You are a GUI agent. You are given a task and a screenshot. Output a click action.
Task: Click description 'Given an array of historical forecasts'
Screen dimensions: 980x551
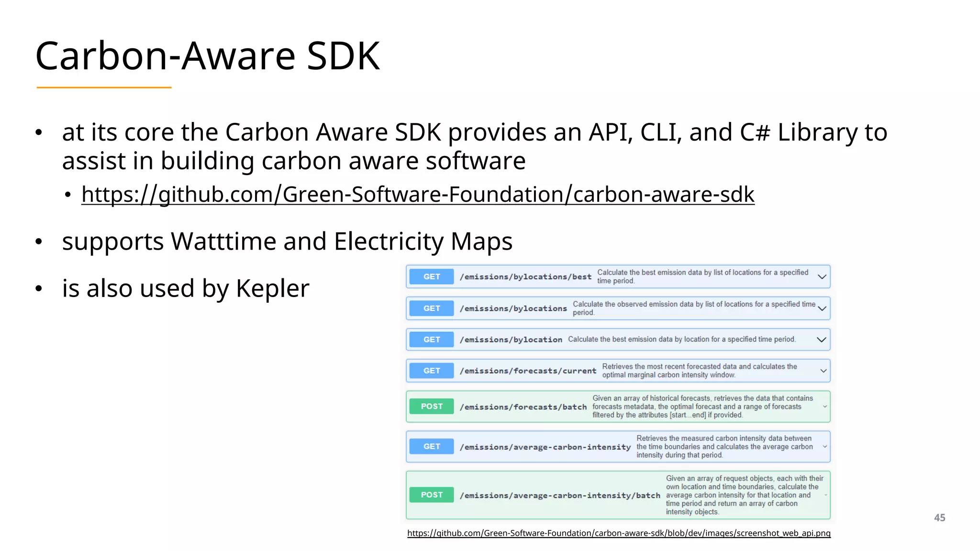[x=702, y=407]
